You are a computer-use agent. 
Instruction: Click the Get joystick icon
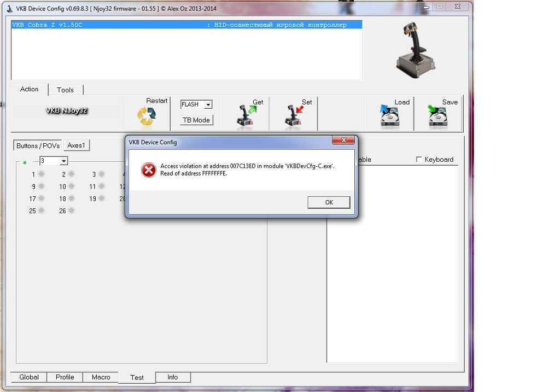(x=246, y=116)
